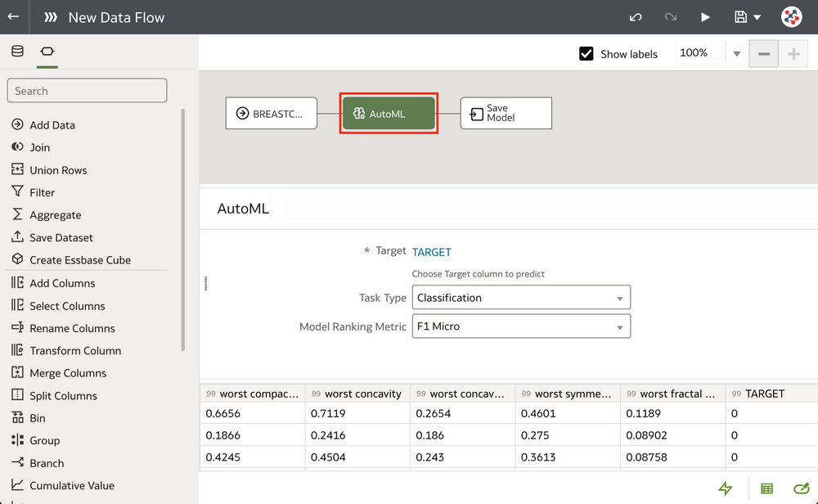Uncheck the Show labels checkbox
This screenshot has width=818, height=504.
point(587,53)
